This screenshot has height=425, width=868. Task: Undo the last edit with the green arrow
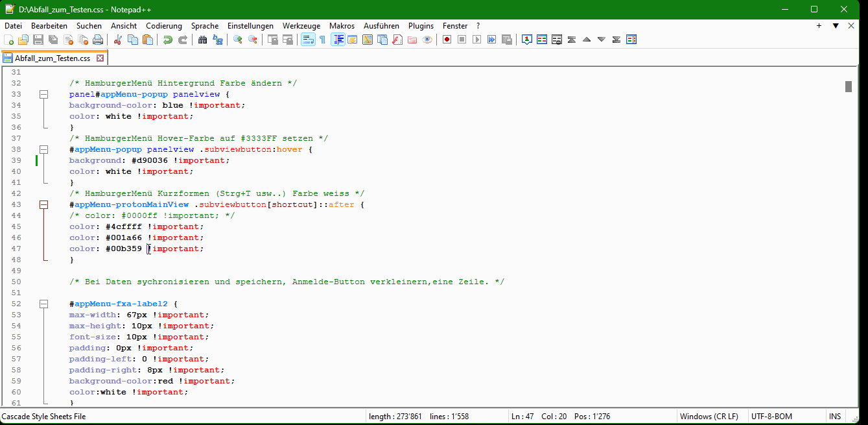pos(168,40)
